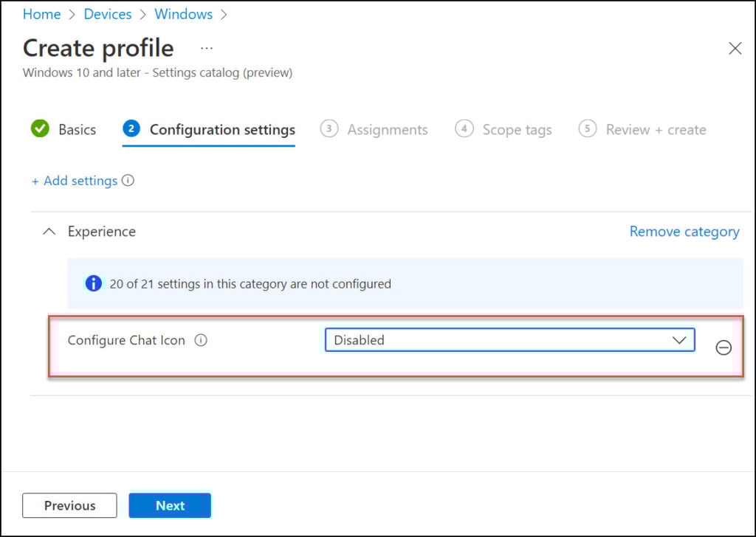Proceed with the Next button
Image resolution: width=756 pixels, height=537 pixels.
click(x=170, y=505)
